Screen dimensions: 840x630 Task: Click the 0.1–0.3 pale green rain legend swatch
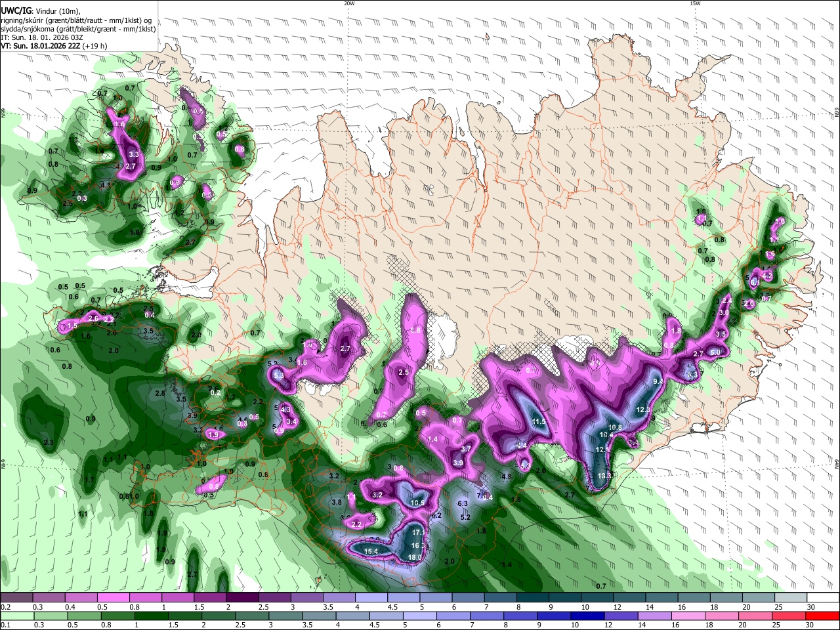point(16,616)
